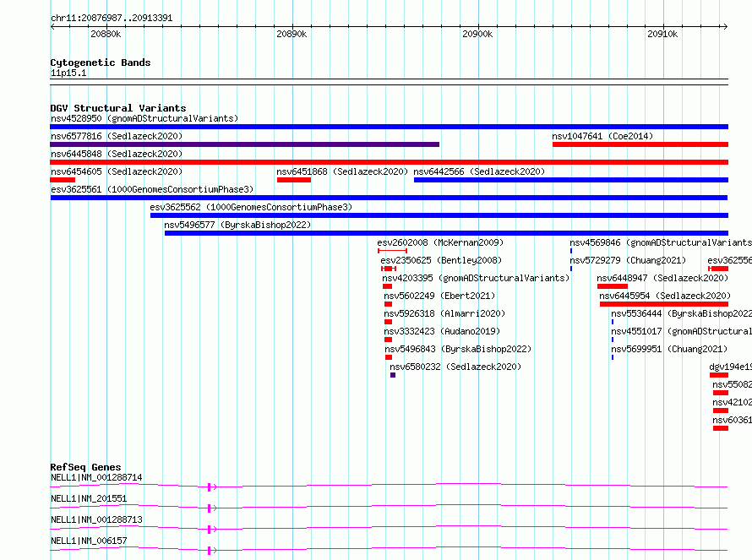Click the esv2602008 McKernan2009 red bracket glyph
Viewport: 752px width, 560px height.
[x=392, y=251]
